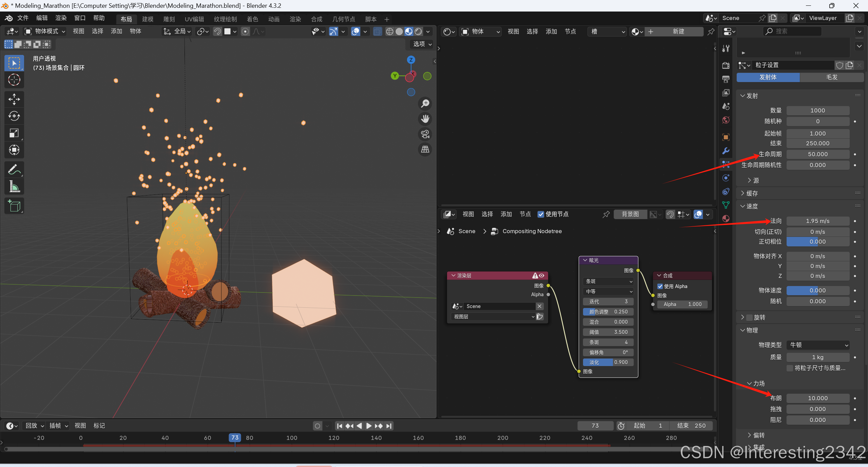Collapse the Velocity panel
This screenshot has height=467, width=868.
(752, 206)
